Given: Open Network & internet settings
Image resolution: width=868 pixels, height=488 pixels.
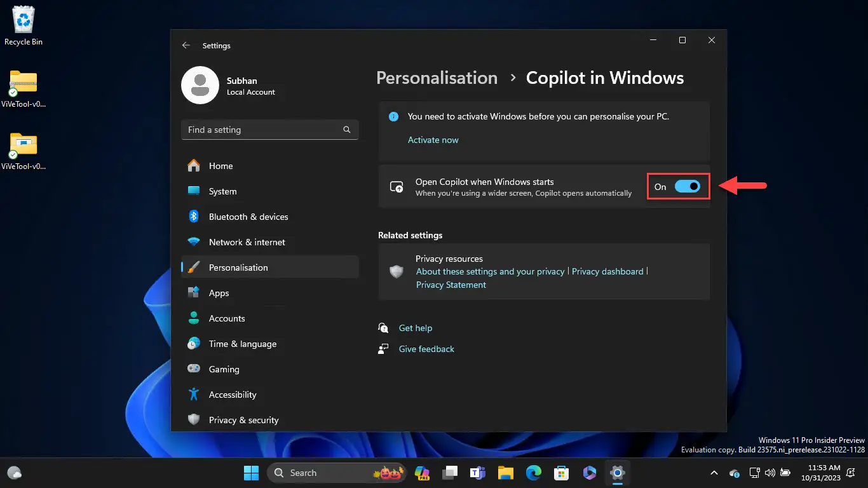Looking at the screenshot, I should [270, 242].
